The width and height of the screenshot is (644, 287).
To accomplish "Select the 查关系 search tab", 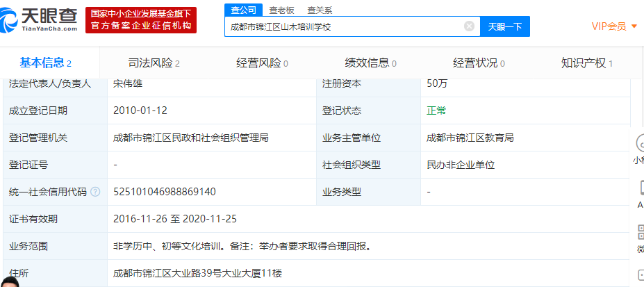I will coord(320,10).
